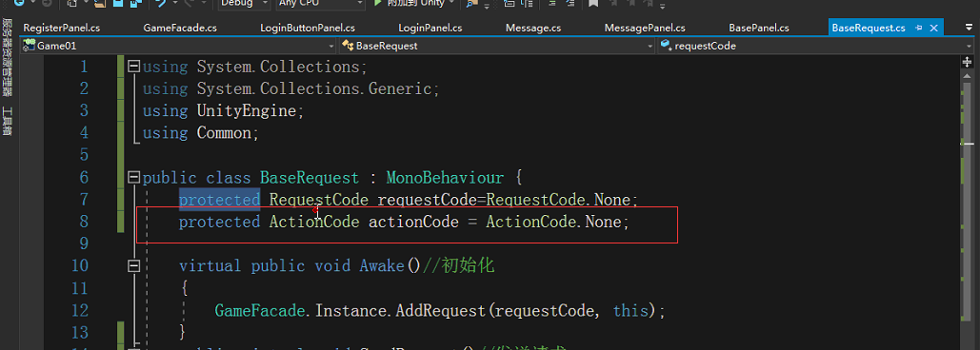Screen dimensions: 980x350
Task: Switch to the BasePanel.cs tab
Action: (759, 29)
